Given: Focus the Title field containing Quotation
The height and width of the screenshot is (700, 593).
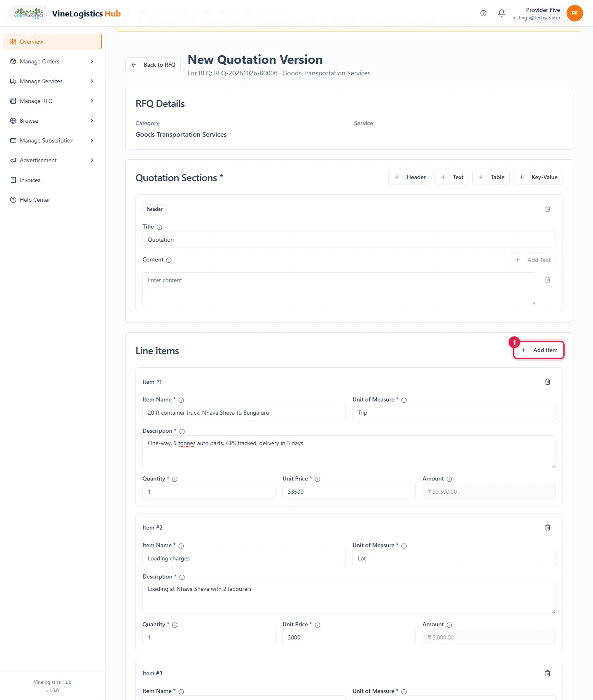Looking at the screenshot, I should coord(349,239).
